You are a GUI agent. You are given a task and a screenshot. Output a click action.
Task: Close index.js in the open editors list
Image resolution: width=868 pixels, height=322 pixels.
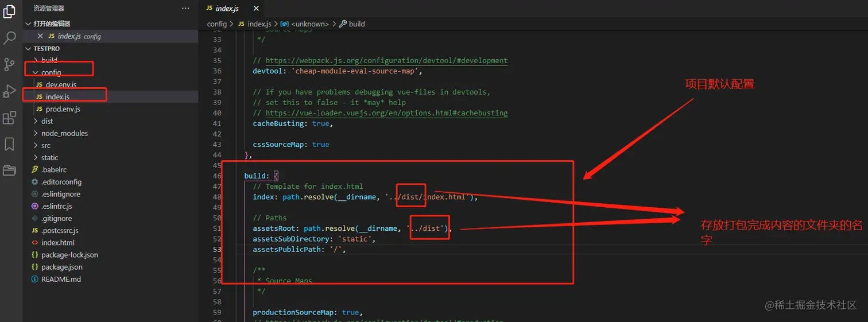(40, 36)
